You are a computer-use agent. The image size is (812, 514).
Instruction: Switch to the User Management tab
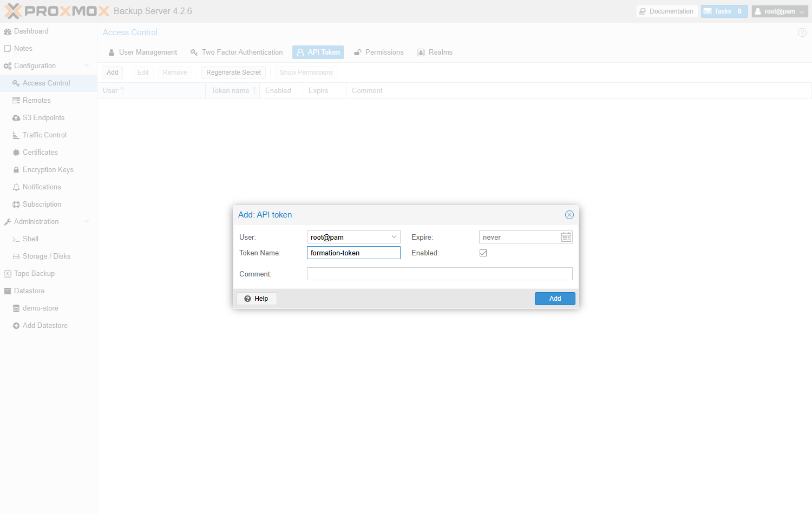142,52
